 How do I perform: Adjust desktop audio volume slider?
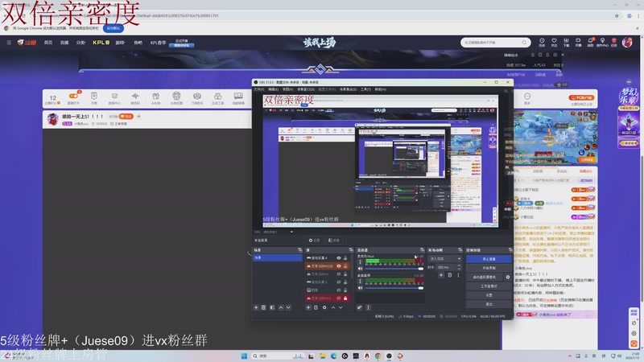(394, 288)
